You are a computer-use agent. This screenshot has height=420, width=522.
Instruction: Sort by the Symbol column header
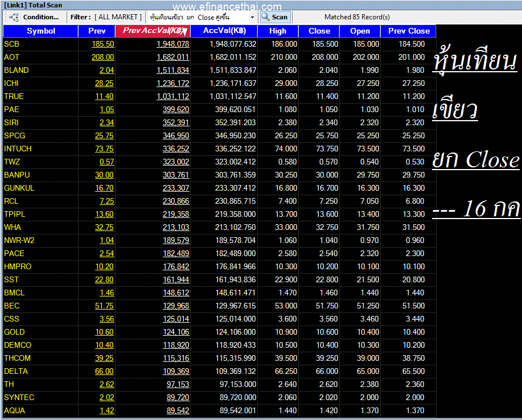tap(40, 31)
